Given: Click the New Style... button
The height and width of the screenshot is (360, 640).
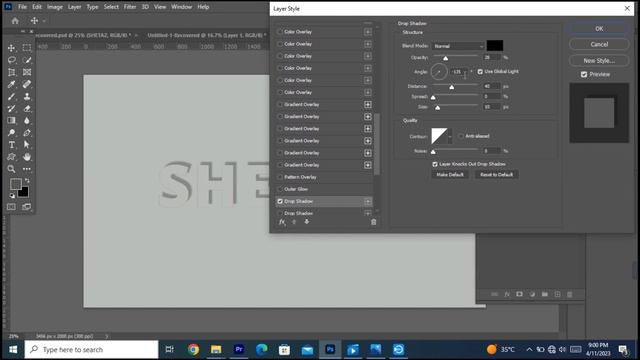Looking at the screenshot, I should (599, 60).
